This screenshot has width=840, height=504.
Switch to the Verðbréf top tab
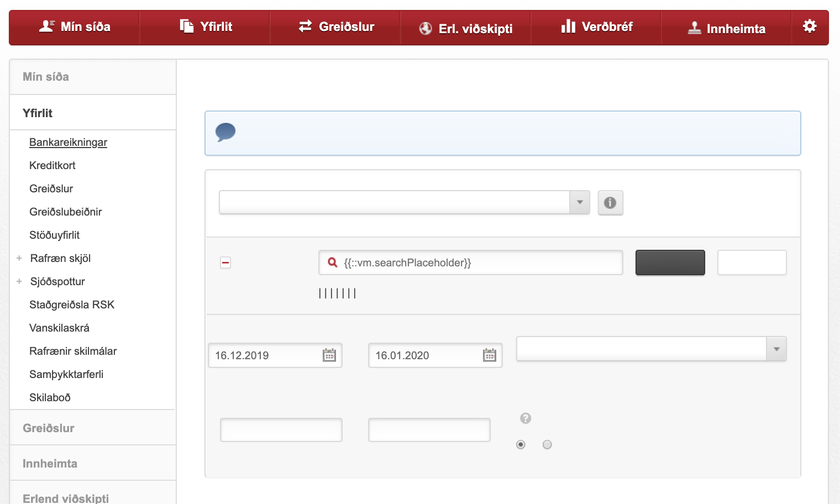(597, 27)
